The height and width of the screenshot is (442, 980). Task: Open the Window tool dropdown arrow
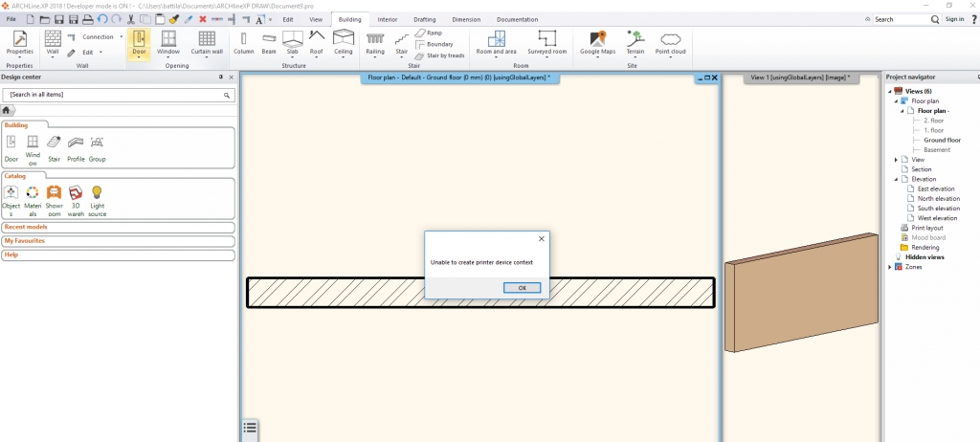coord(168,59)
